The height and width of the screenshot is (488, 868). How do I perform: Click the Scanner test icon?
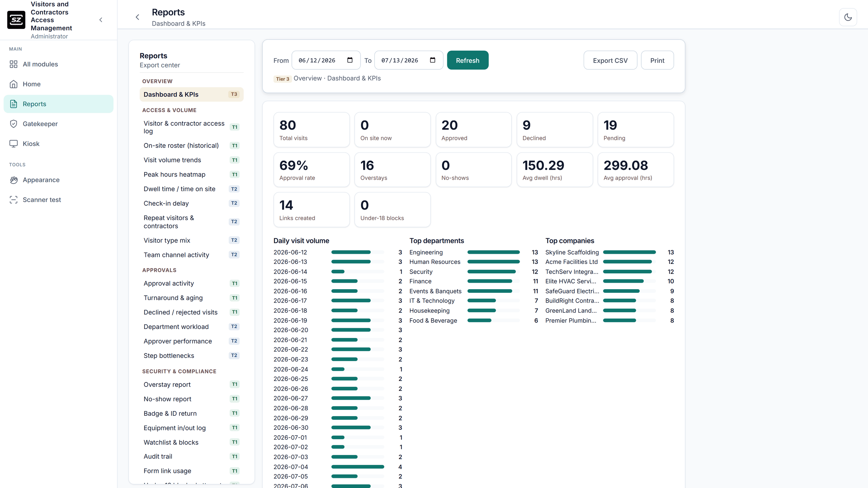(x=14, y=200)
